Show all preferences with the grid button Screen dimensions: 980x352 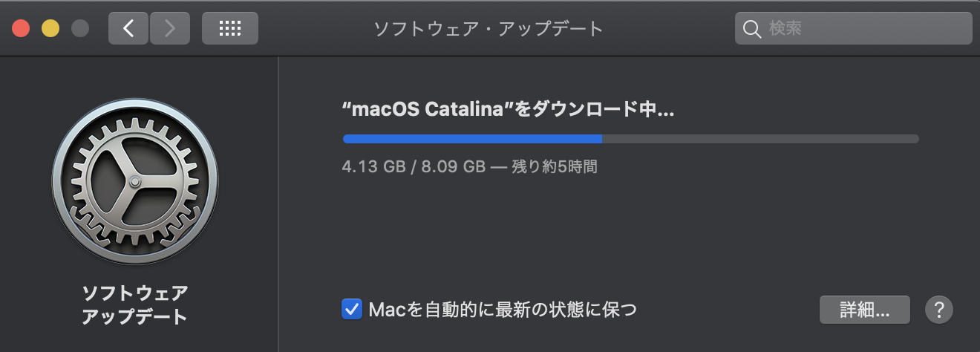click(230, 29)
